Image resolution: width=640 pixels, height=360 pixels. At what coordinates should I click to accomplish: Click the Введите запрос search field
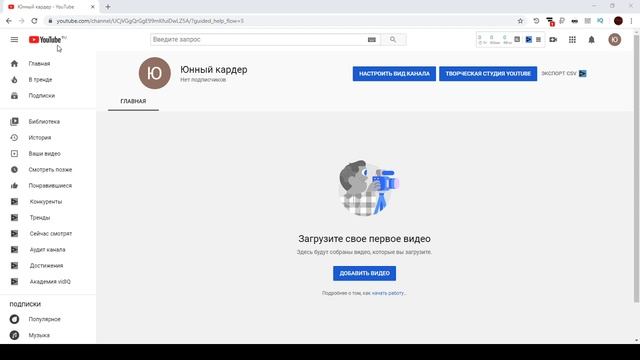[259, 40]
